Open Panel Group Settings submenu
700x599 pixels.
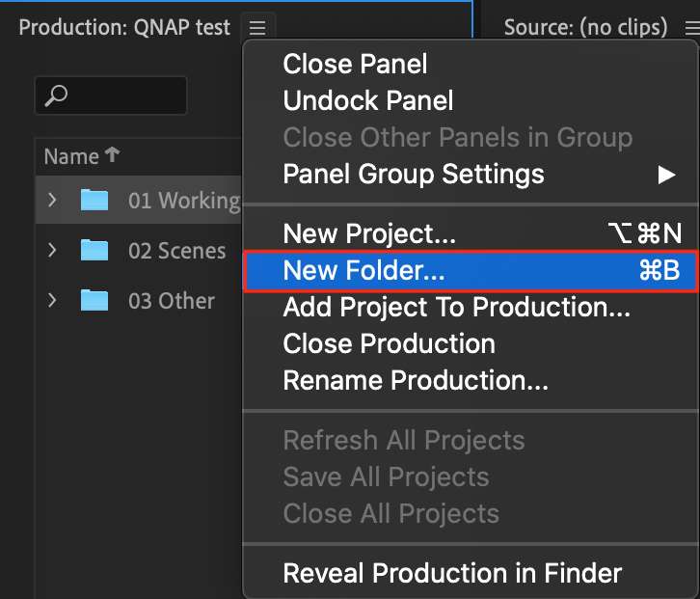click(471, 174)
